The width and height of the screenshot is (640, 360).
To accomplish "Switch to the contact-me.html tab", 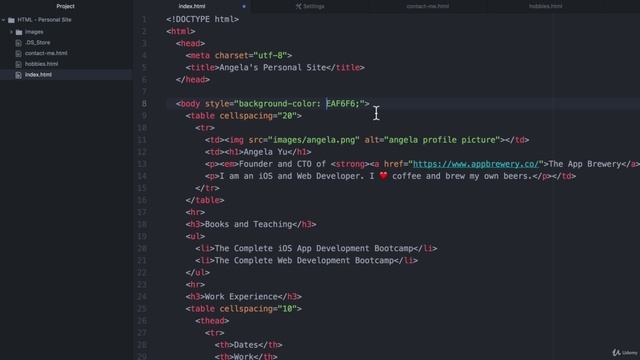I will pos(427,6).
